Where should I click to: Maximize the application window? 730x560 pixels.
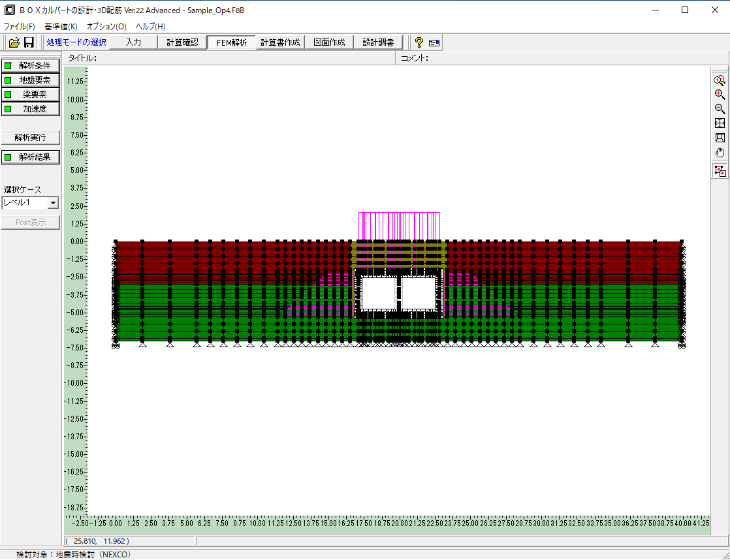[x=685, y=10]
